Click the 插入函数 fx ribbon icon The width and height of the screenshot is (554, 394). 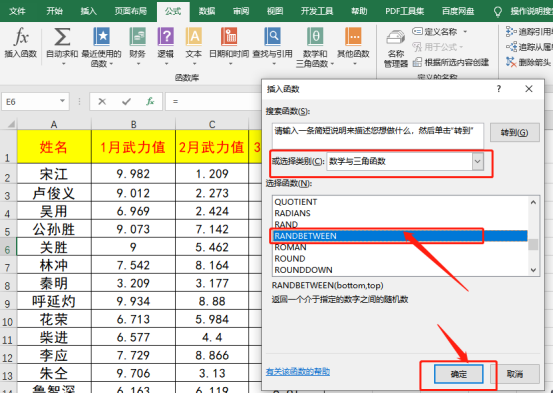pyautogui.click(x=21, y=37)
